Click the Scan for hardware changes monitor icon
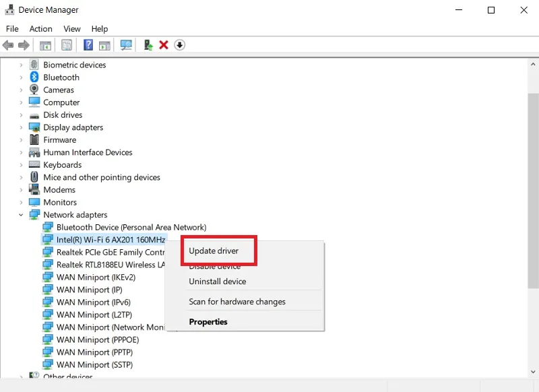Image resolution: width=539 pixels, height=392 pixels. pyautogui.click(x=126, y=45)
